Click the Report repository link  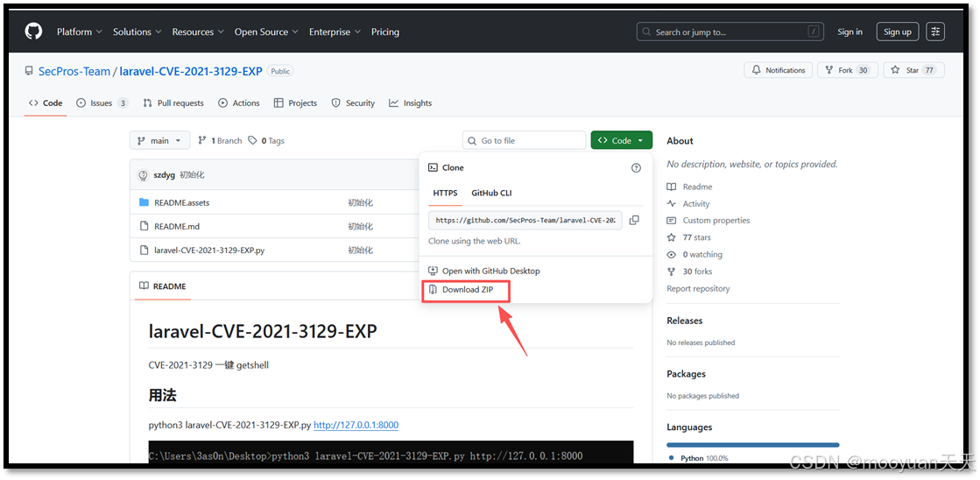(x=698, y=289)
